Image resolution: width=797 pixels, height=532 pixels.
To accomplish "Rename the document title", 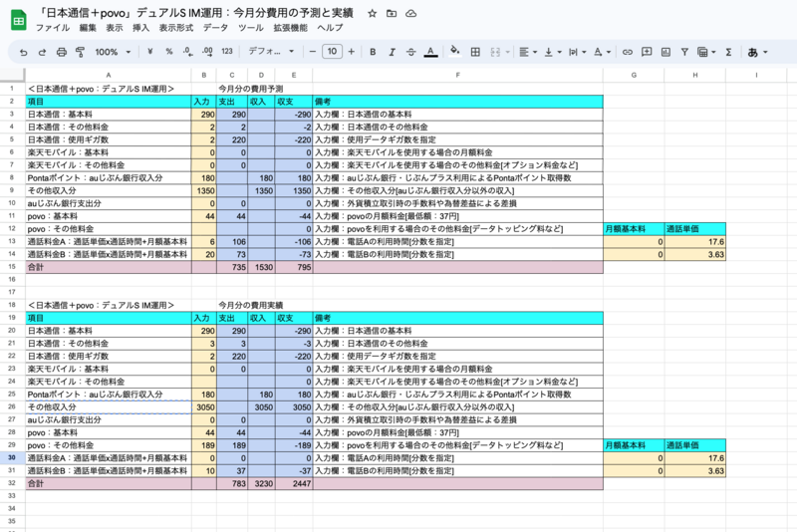I will 195,13.
